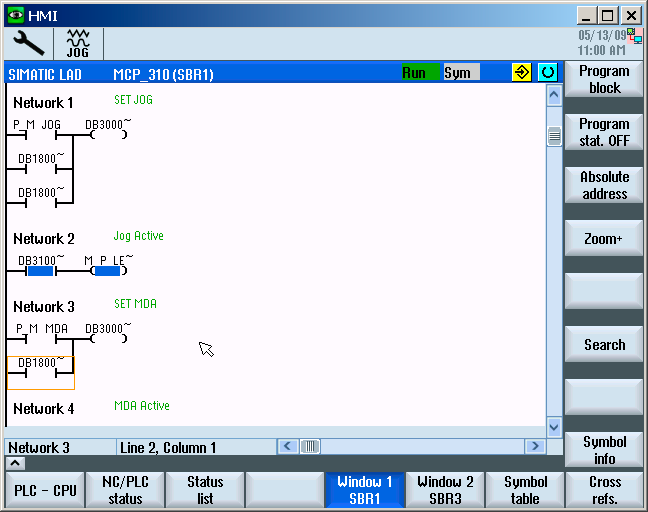The height and width of the screenshot is (512, 648).
Task: Toggle the Sym symbolic display indicator
Action: (x=461, y=72)
